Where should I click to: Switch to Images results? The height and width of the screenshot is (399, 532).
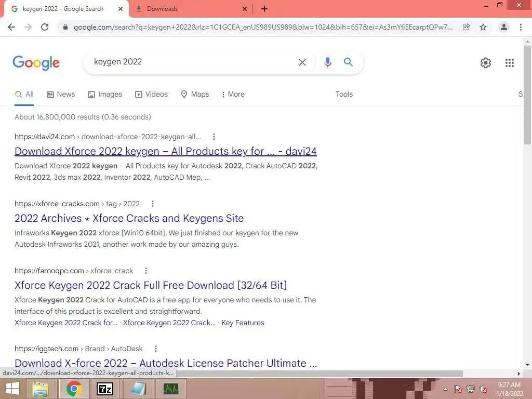point(105,95)
